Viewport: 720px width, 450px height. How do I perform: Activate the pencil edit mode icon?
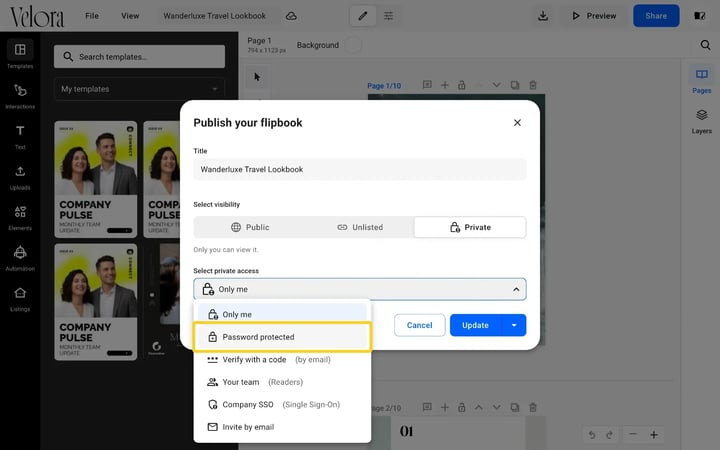coord(363,16)
